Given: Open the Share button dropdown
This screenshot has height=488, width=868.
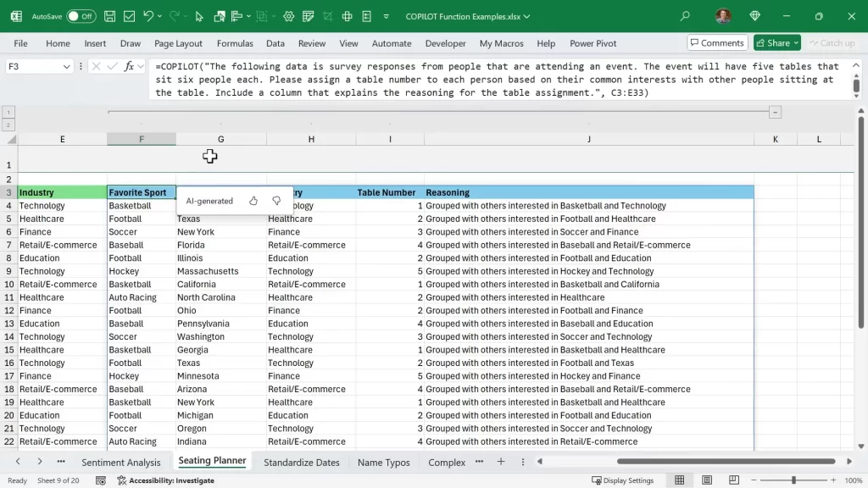Looking at the screenshot, I should (x=796, y=42).
